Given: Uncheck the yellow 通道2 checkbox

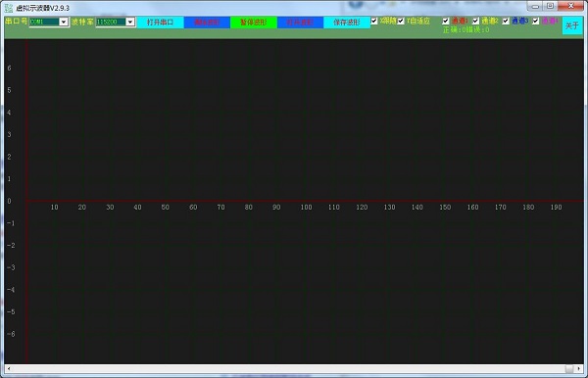Looking at the screenshot, I should [475, 21].
